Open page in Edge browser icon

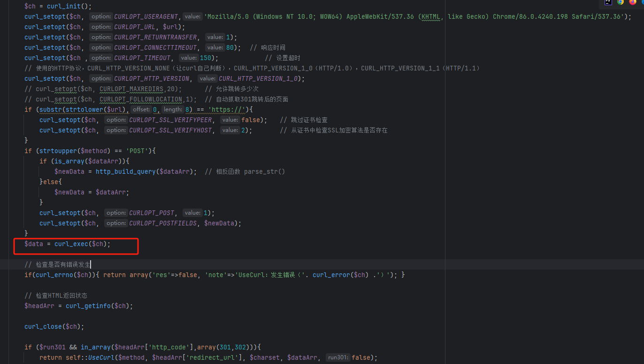(x=642, y=2)
